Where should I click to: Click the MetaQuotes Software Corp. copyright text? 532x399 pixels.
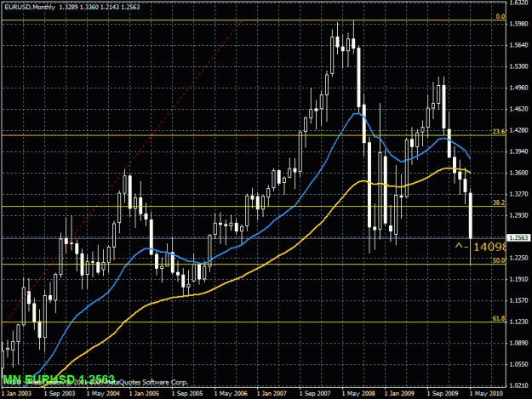(x=95, y=382)
